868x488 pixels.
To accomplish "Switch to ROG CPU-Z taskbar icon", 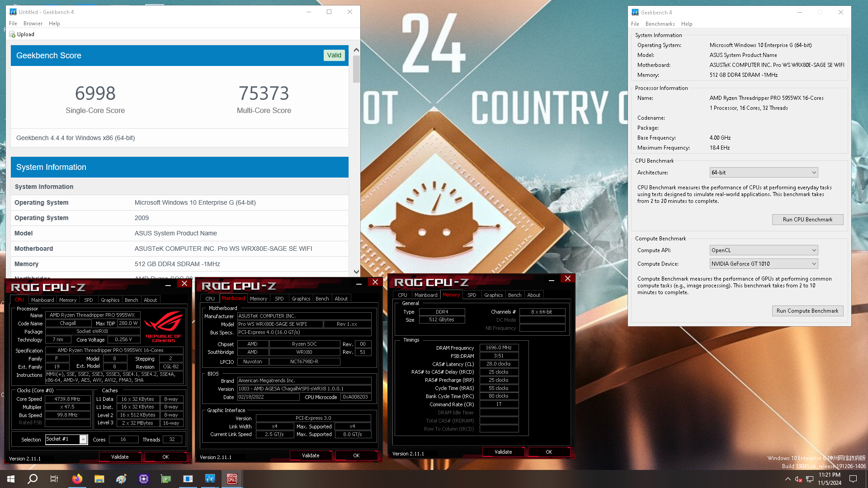I will tap(232, 479).
